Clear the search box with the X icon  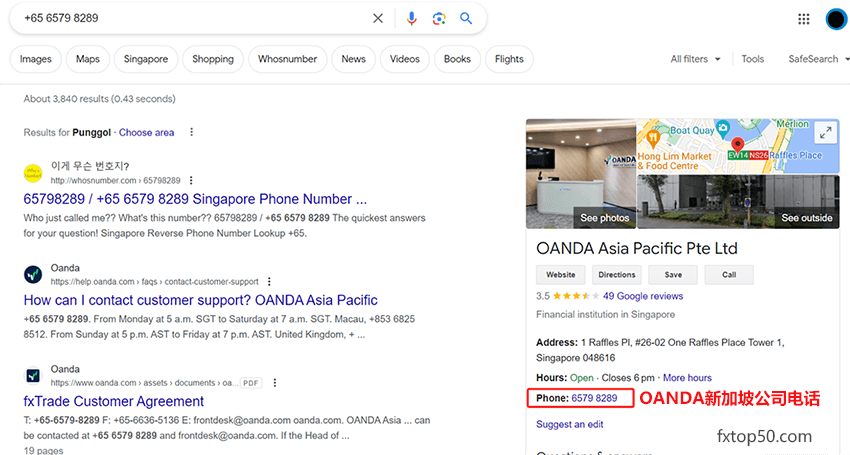pos(378,18)
